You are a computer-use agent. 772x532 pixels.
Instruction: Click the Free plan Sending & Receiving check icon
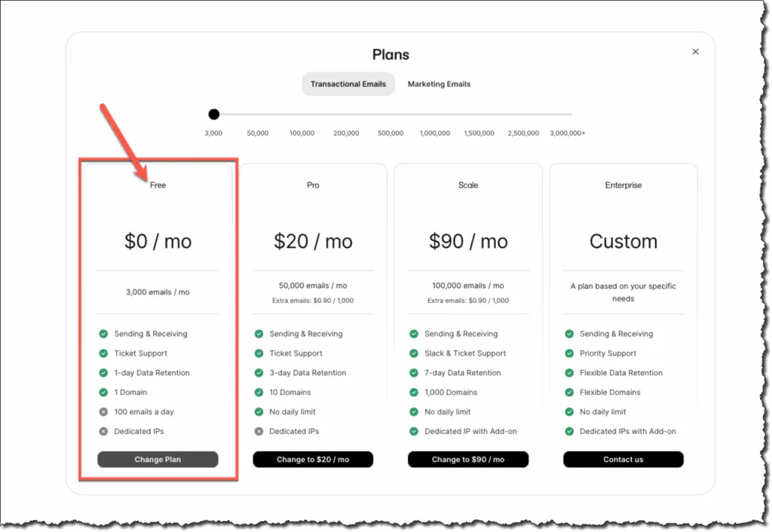click(103, 334)
